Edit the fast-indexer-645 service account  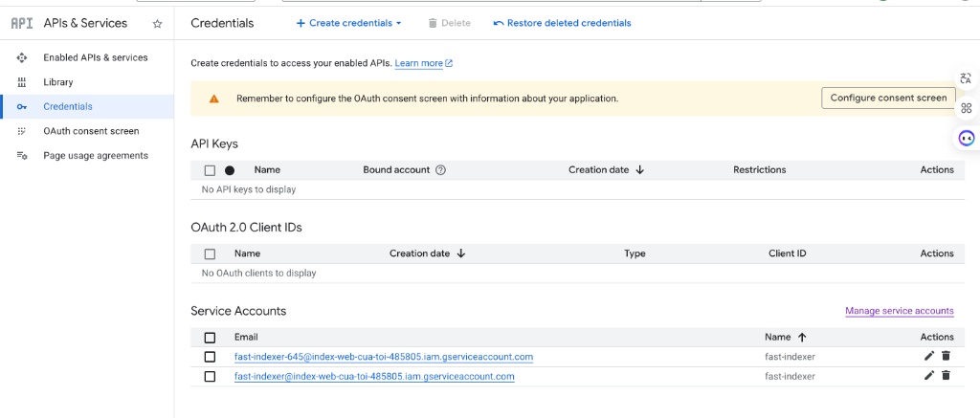click(x=929, y=356)
